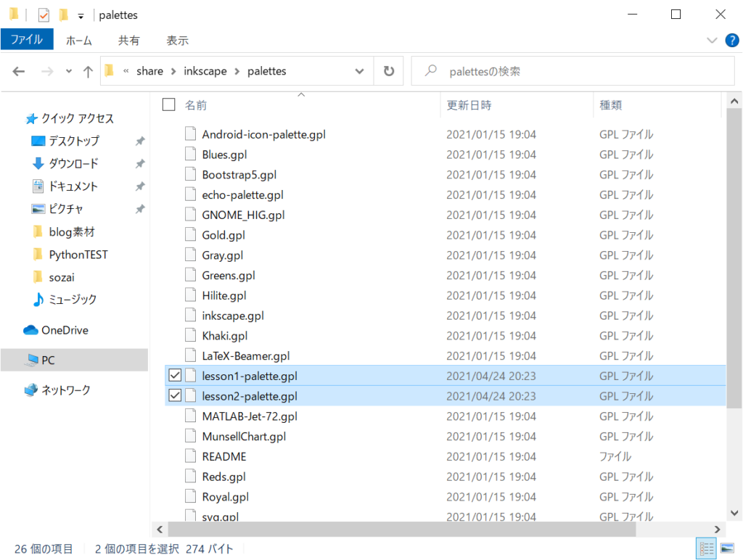
Task: Click the echo-palette.gpl file icon
Action: [191, 194]
